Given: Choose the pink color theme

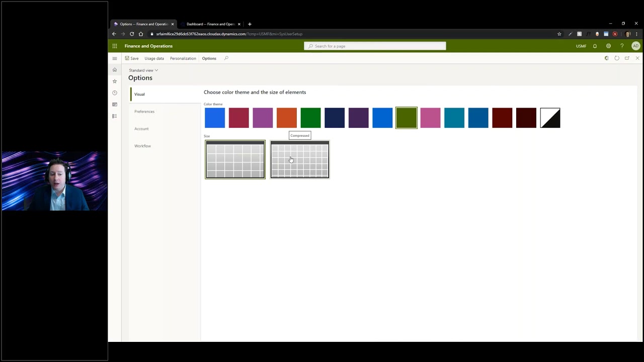Looking at the screenshot, I should (x=430, y=118).
